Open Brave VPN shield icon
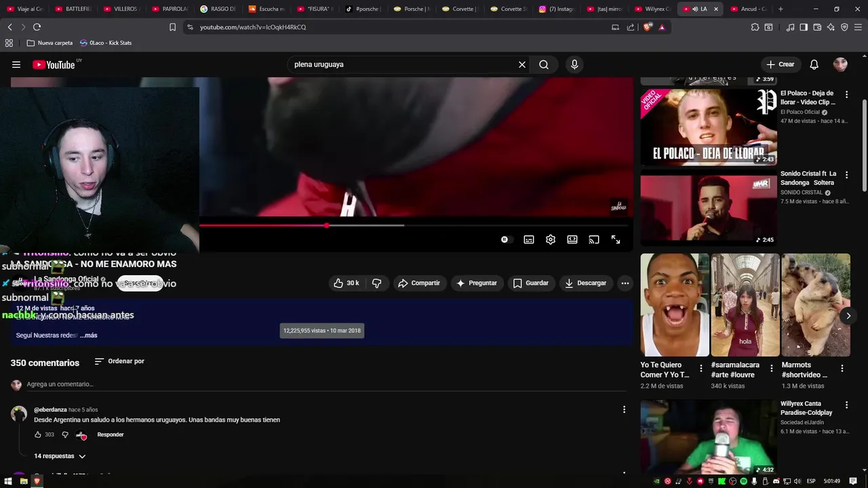The image size is (868, 488). click(x=844, y=27)
